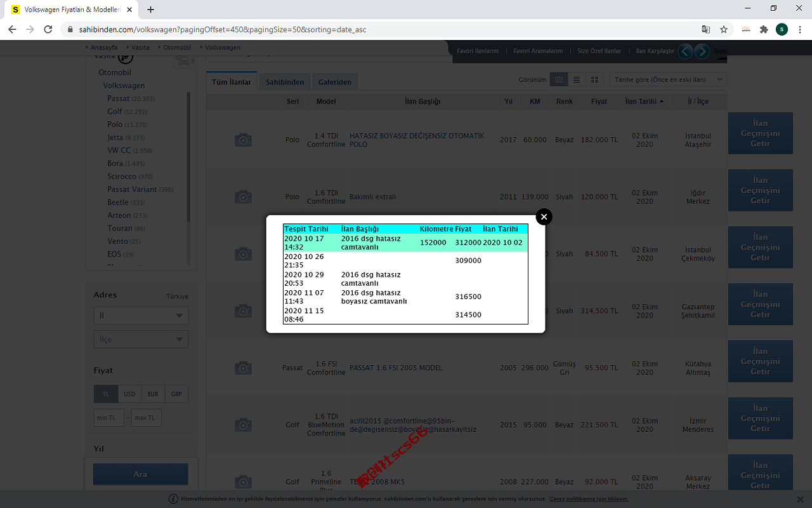Switch to Sahibinden tab

coord(285,82)
